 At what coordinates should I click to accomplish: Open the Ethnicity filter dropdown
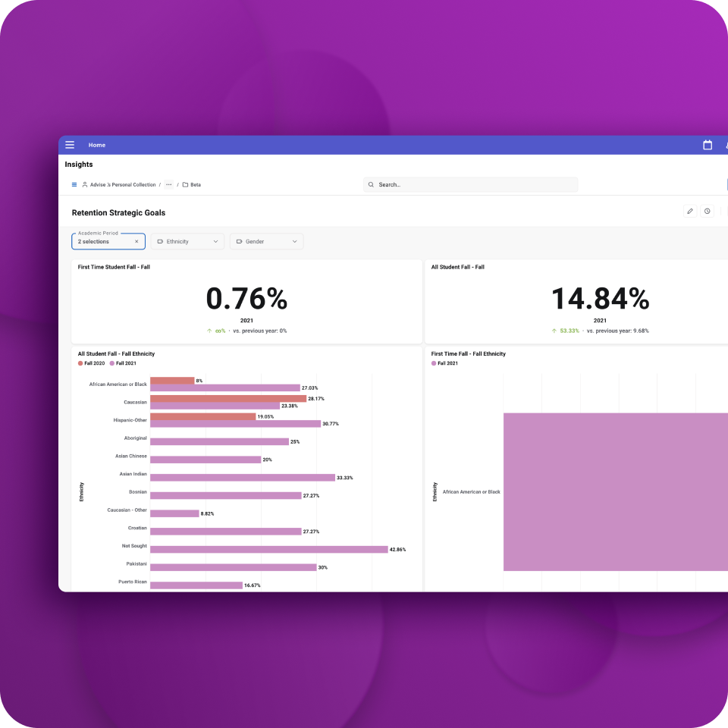(x=187, y=241)
